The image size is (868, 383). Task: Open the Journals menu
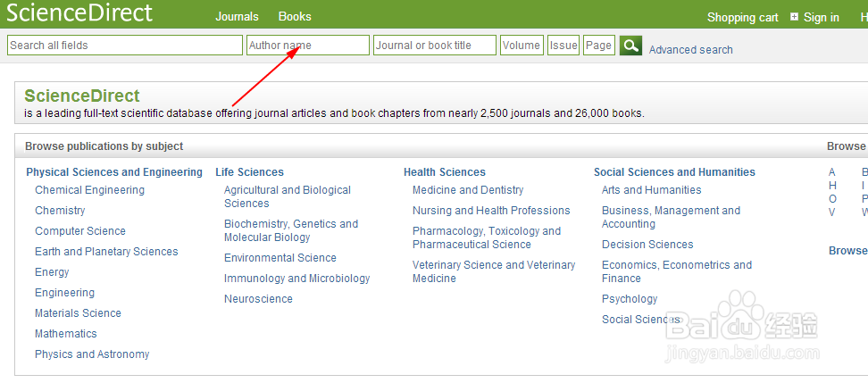click(237, 17)
